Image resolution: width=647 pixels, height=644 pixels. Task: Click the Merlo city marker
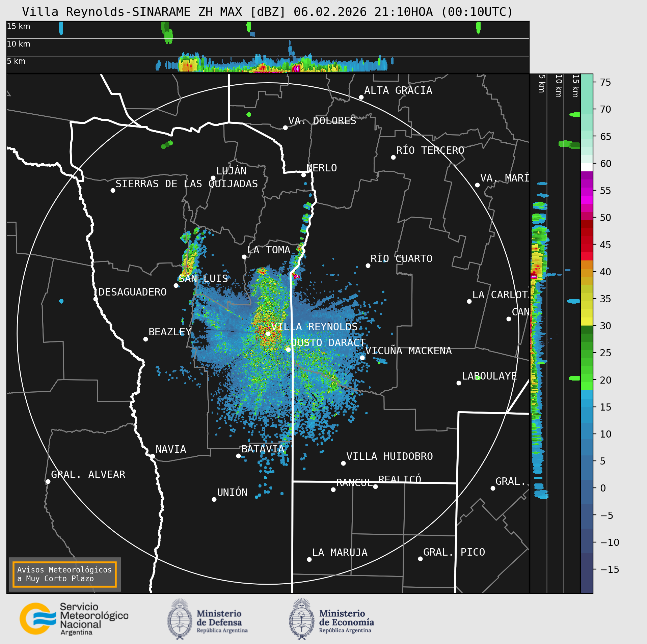click(303, 175)
